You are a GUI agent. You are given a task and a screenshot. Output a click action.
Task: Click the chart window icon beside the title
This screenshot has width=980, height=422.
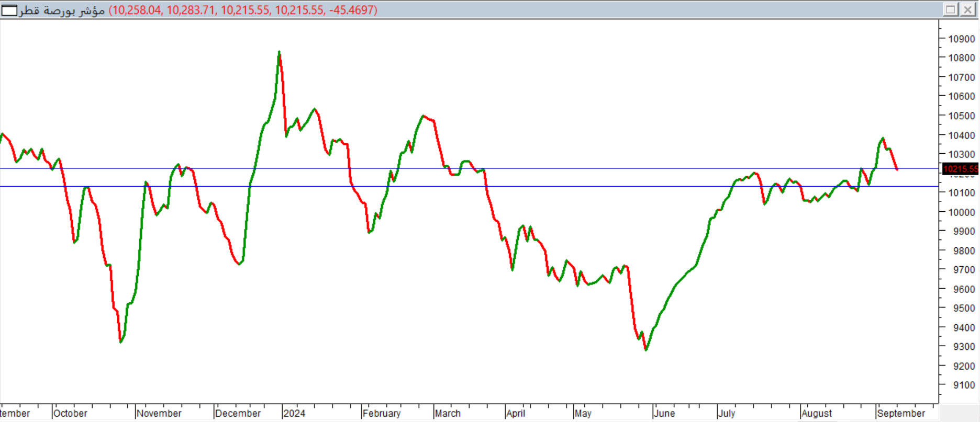(x=9, y=10)
